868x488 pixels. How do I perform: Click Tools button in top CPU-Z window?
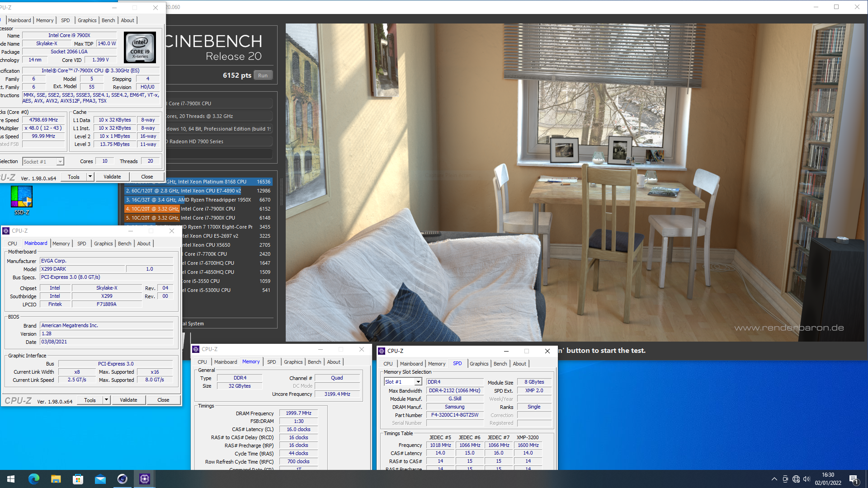click(x=74, y=177)
